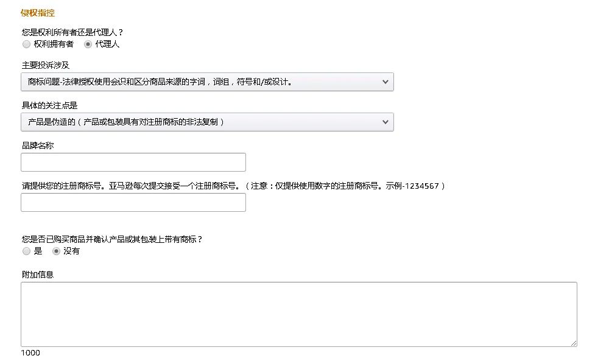Screen dimensions: 595x364
Task: Choose 是 for the purchased-product question
Action: (26, 251)
